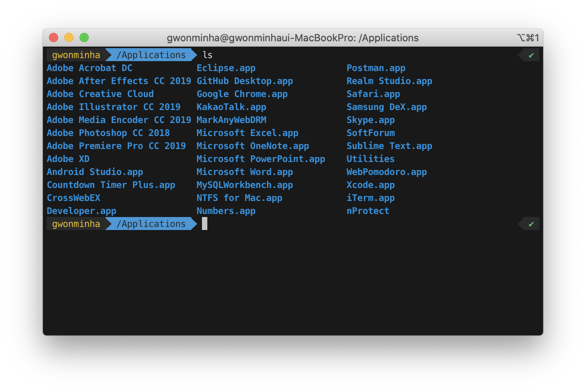Select Developer.app entry
586x392 pixels.
81,211
